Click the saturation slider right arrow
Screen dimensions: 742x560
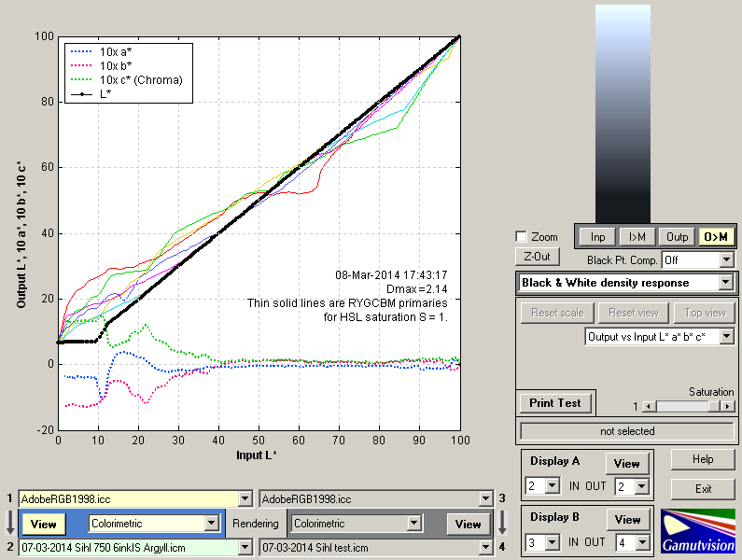tap(727, 407)
